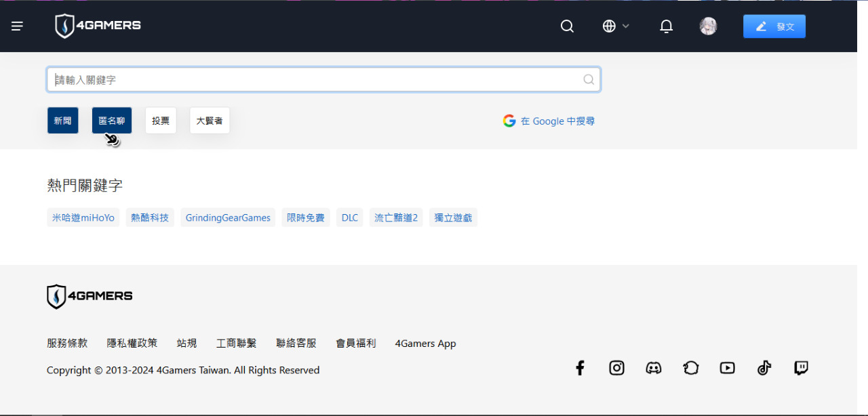The image size is (868, 416).
Task: Enable the 大賢者 search filter
Action: click(210, 121)
